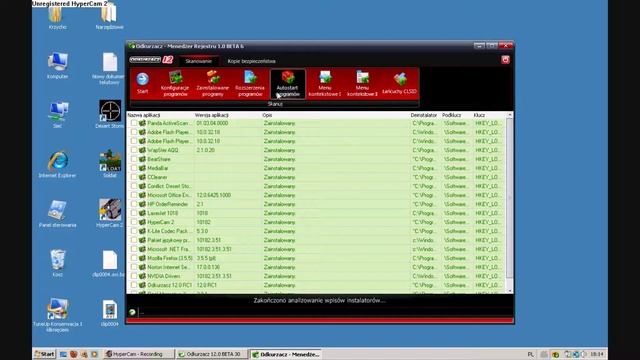The height and width of the screenshot is (360, 640).
Task: Click the scrollbar down arrow in list
Action: [509, 291]
